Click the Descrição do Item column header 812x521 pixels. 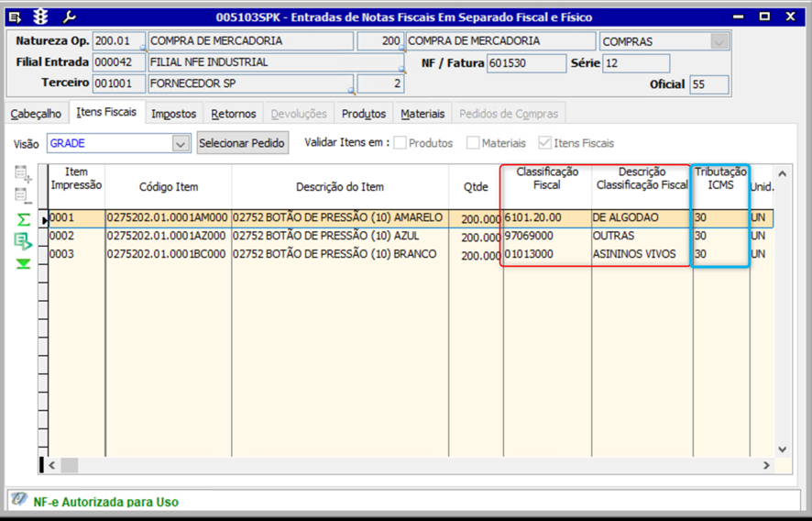pos(340,186)
